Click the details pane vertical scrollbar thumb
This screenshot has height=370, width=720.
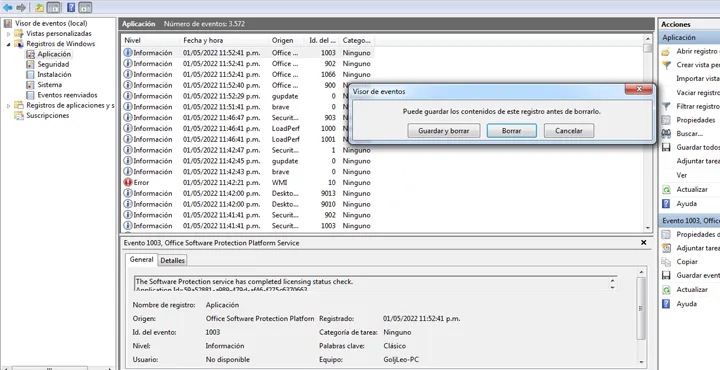click(x=641, y=309)
